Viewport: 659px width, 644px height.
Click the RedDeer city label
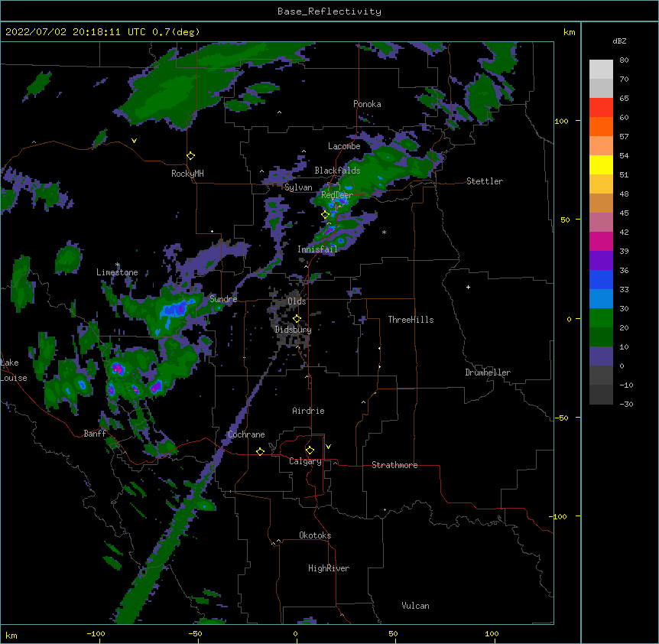(337, 195)
